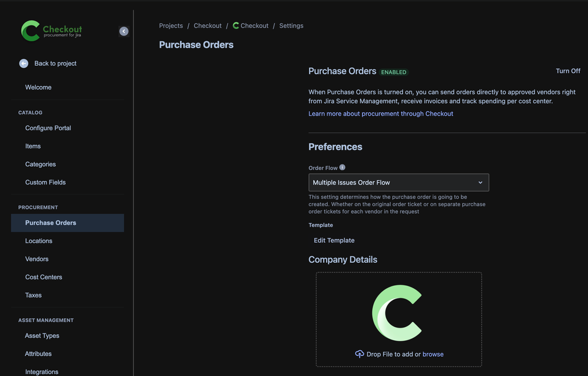Open Configure Portal settings
588x376 pixels.
tap(48, 128)
